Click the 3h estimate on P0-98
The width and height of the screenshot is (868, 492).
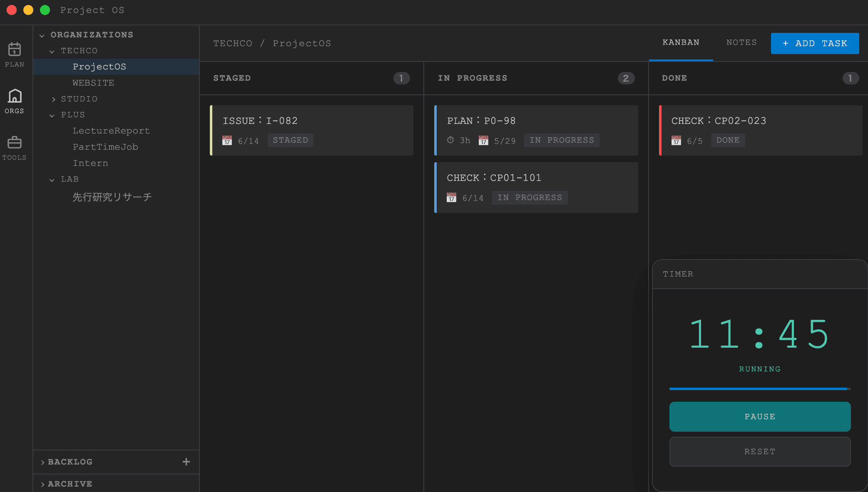point(465,141)
